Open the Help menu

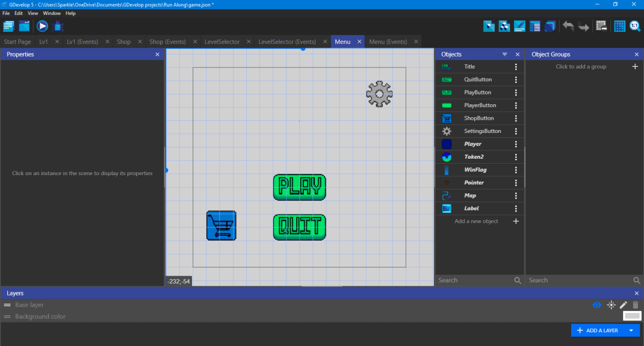(71, 13)
